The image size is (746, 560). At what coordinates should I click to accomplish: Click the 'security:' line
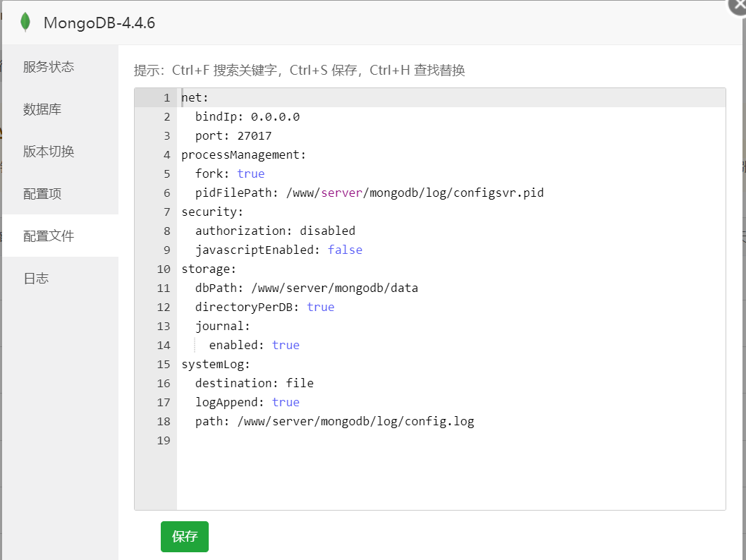point(212,212)
